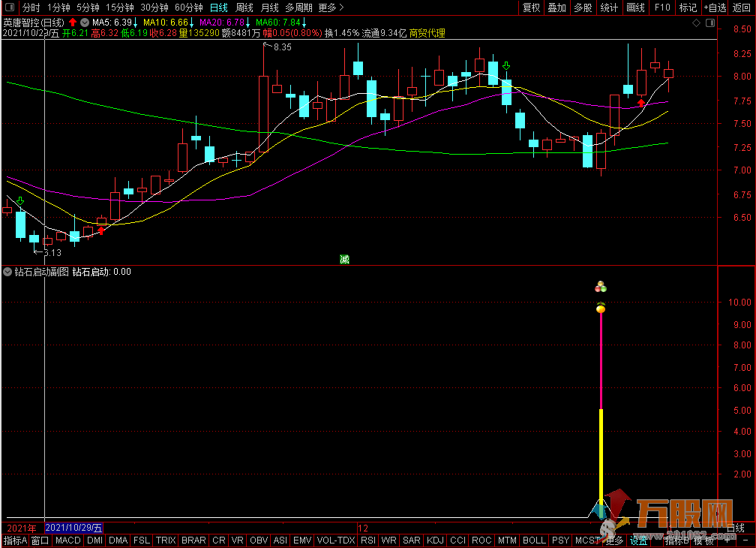Click the red buy arrow near 6.50 candle

point(101,230)
